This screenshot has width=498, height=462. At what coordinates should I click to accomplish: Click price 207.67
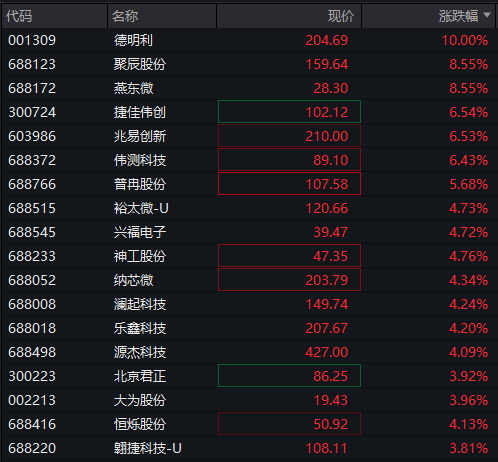327,328
